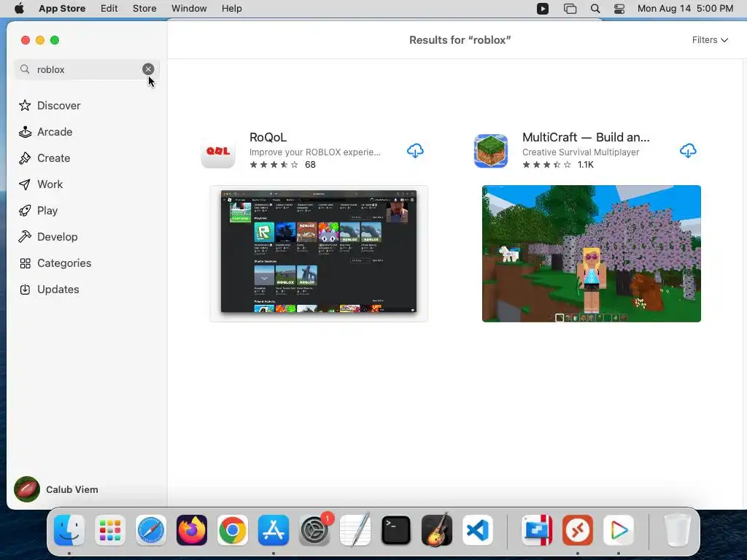Open the App Store menu
Viewport: 747px width, 560px height.
tap(62, 9)
